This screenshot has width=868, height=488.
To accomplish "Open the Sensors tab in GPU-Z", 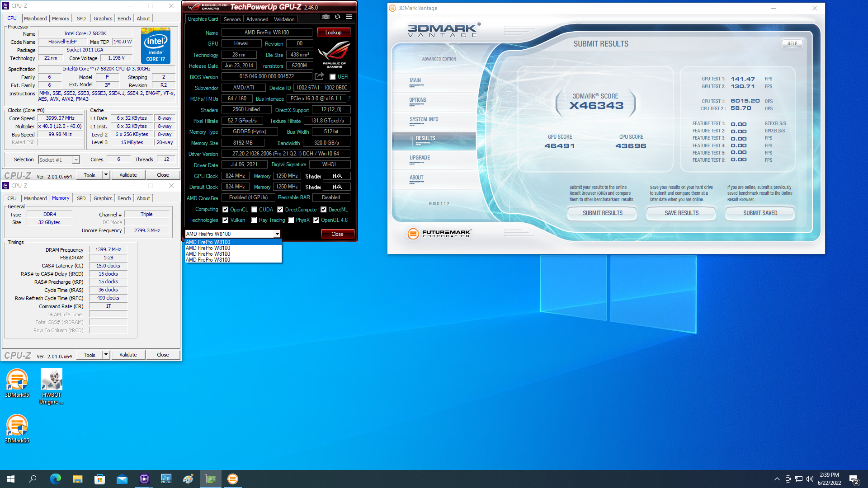I will click(232, 19).
